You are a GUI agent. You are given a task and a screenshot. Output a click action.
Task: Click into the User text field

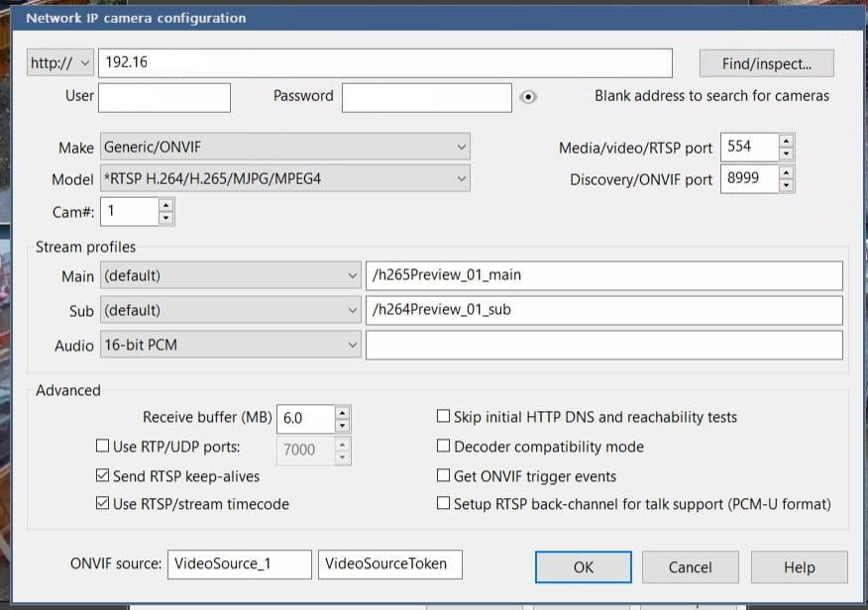coord(164,97)
